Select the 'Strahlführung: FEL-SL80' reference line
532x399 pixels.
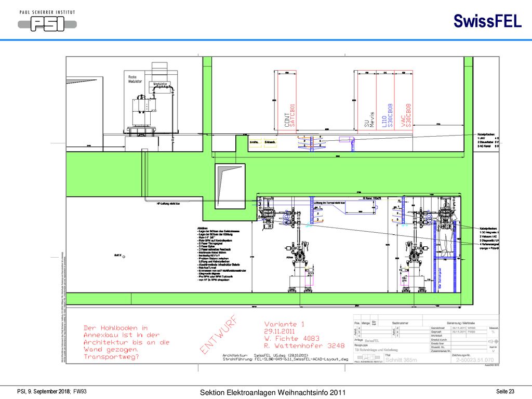pyautogui.click(x=285, y=359)
